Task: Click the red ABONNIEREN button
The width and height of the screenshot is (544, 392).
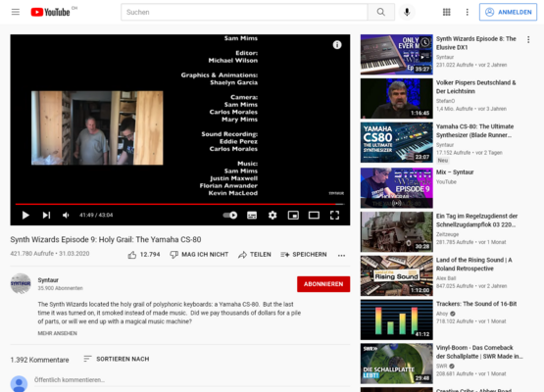Action: [323, 284]
